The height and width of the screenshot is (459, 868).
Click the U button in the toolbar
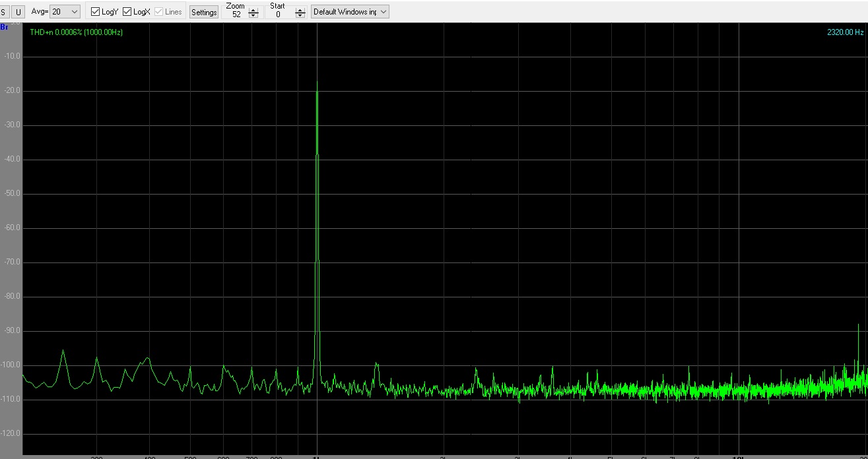coord(18,12)
